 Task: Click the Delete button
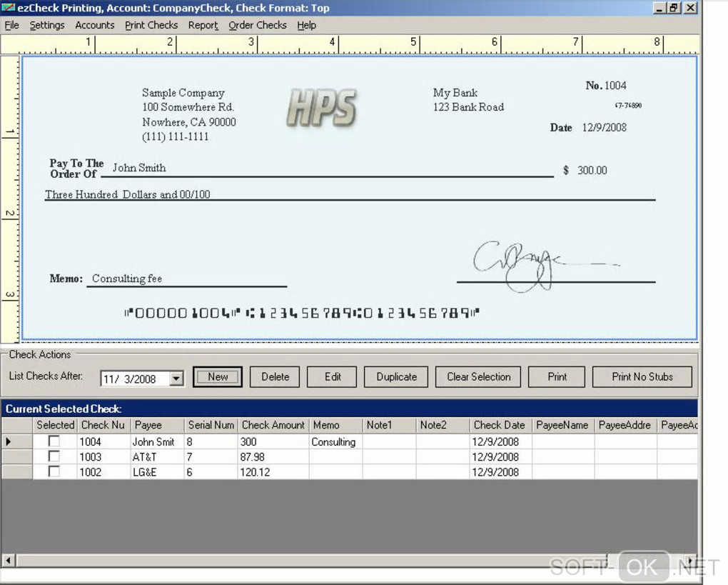pyautogui.click(x=275, y=377)
